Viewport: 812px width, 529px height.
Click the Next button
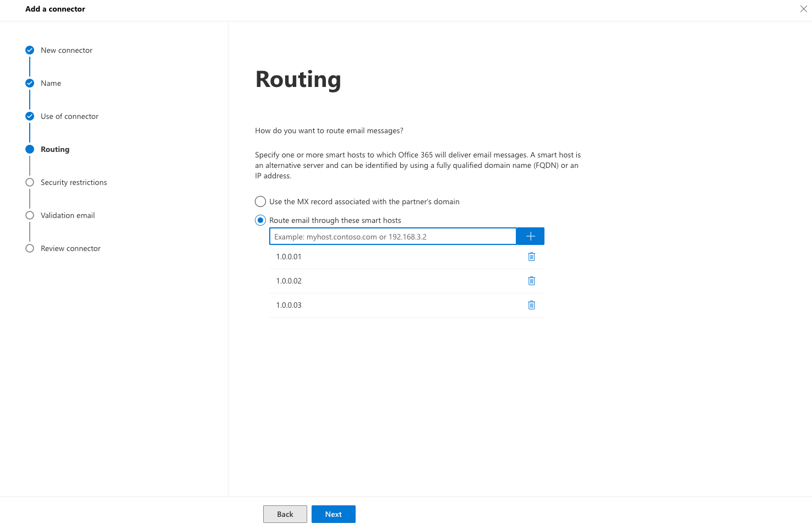pyautogui.click(x=333, y=514)
